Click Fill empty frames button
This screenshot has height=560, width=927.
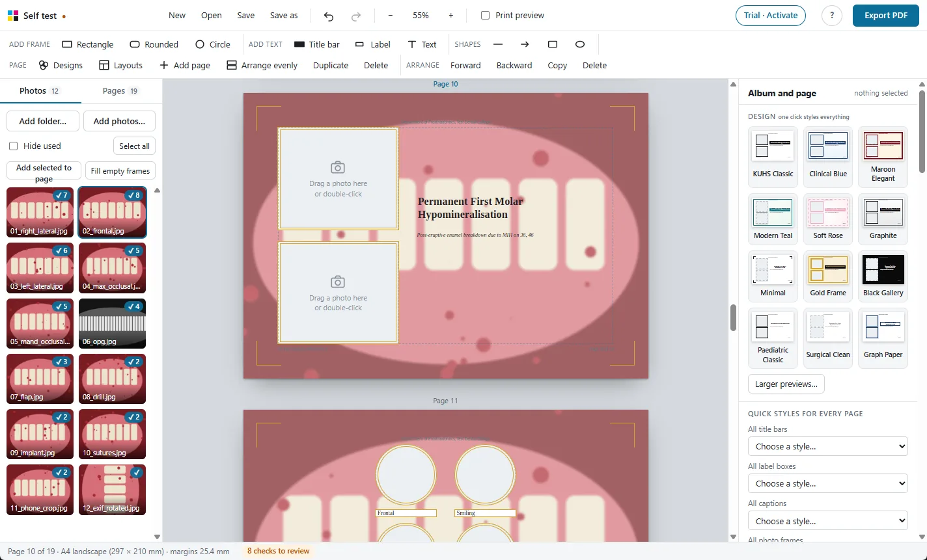[120, 171]
